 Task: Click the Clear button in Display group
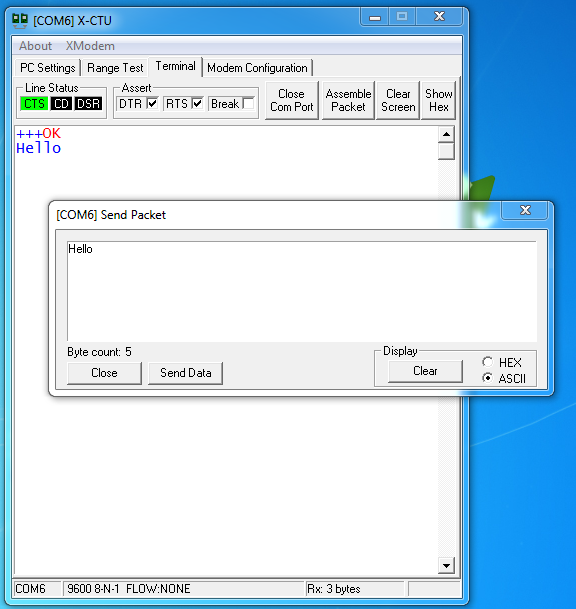point(425,371)
